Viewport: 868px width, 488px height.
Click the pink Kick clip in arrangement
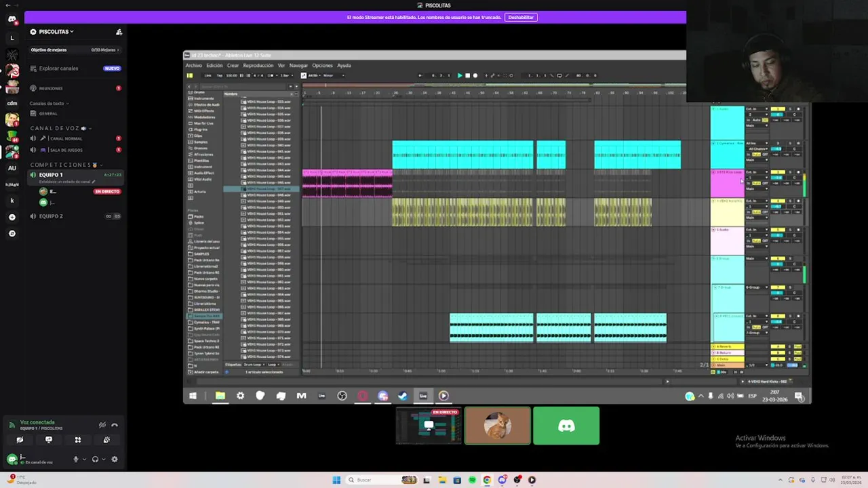347,183
